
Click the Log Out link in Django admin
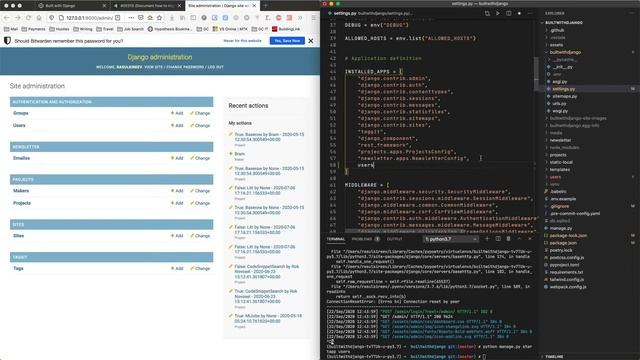(x=216, y=67)
